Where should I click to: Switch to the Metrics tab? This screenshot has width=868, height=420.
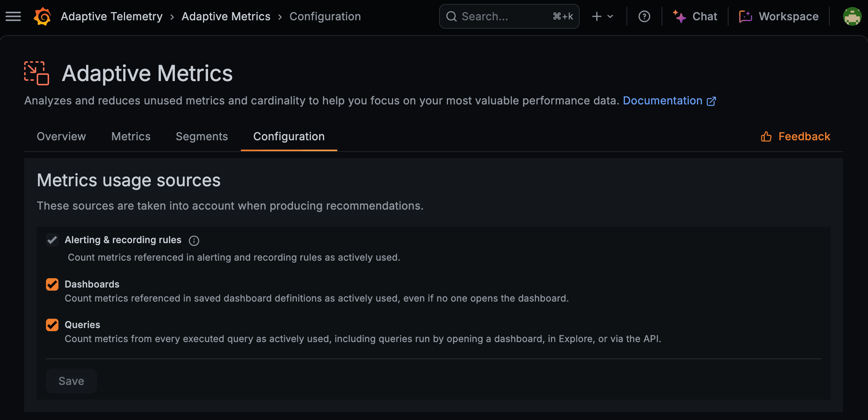(x=131, y=136)
